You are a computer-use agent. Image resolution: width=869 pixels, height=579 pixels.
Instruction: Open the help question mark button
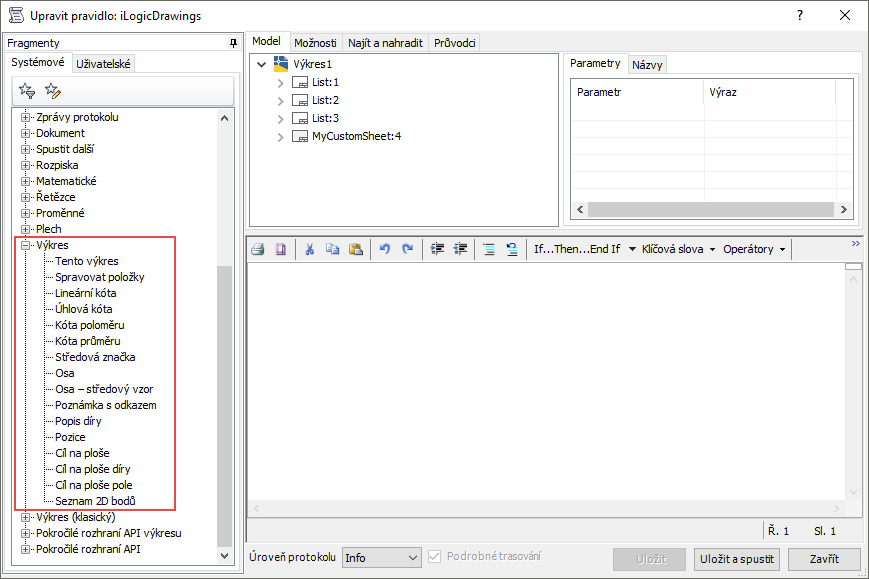[x=800, y=16]
